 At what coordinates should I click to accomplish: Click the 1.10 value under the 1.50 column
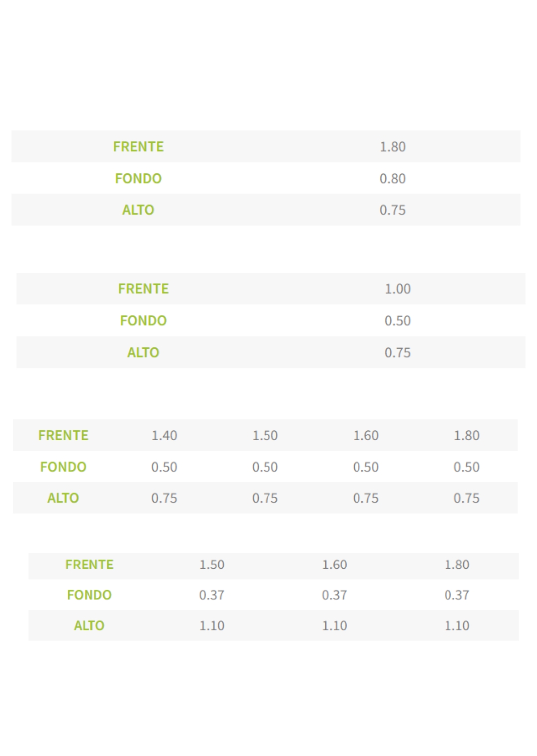coord(212,625)
